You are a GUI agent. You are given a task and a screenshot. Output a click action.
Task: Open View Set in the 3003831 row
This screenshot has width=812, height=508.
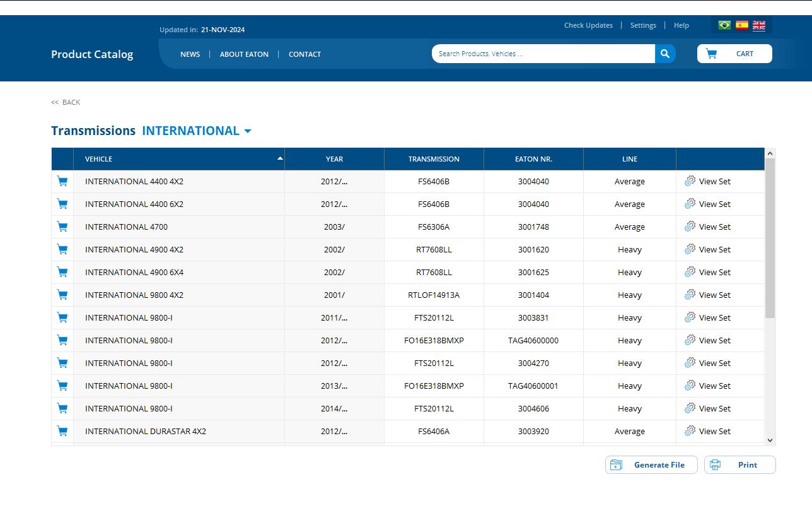pyautogui.click(x=708, y=317)
